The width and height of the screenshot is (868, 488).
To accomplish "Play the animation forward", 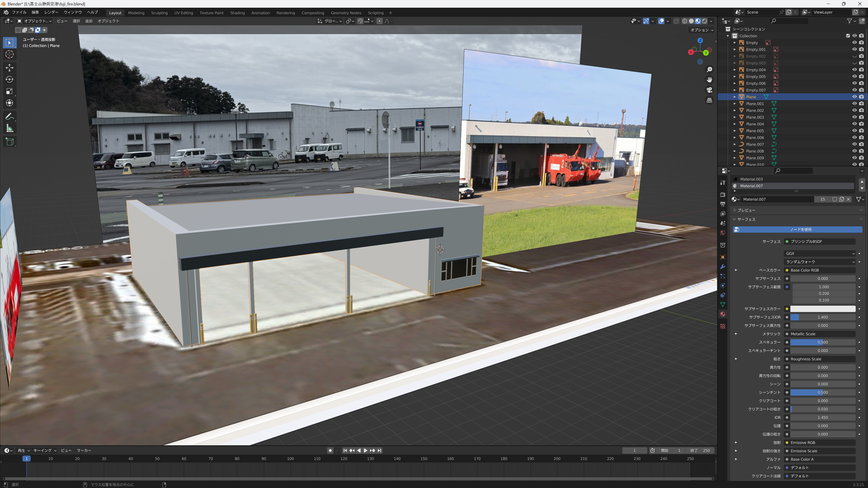I will click(x=366, y=450).
